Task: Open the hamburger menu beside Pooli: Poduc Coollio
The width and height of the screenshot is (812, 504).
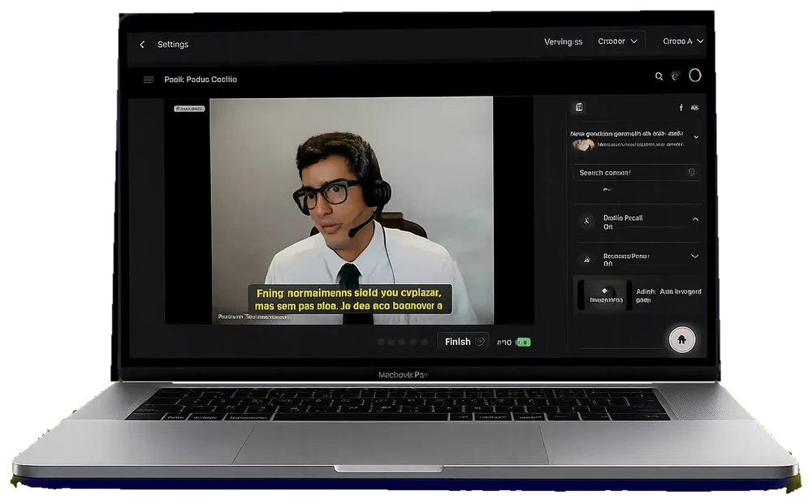Action: 148,80
